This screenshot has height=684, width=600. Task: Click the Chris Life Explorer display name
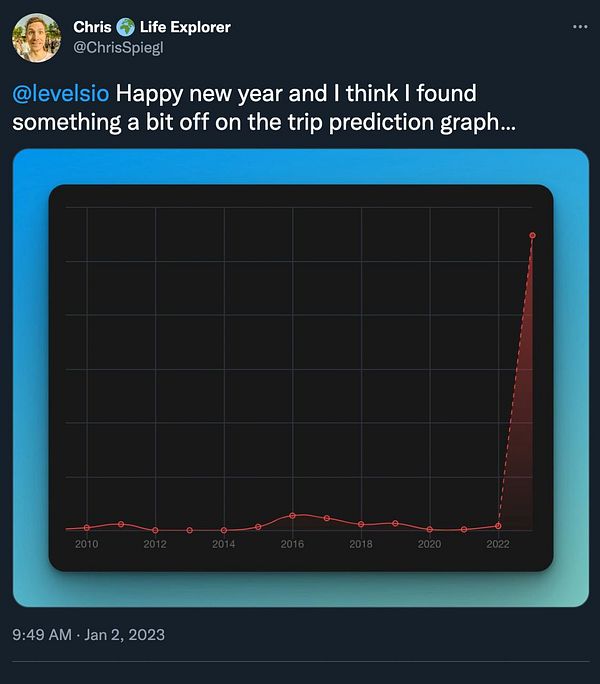[x=152, y=27]
